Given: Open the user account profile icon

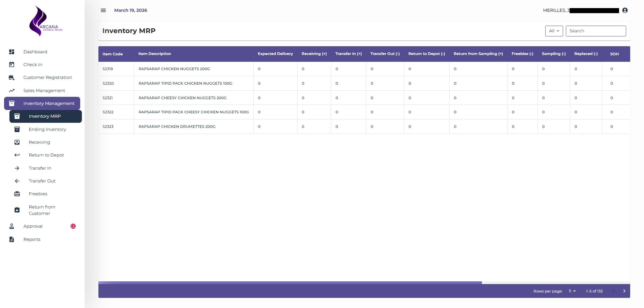Looking at the screenshot, I should (625, 10).
